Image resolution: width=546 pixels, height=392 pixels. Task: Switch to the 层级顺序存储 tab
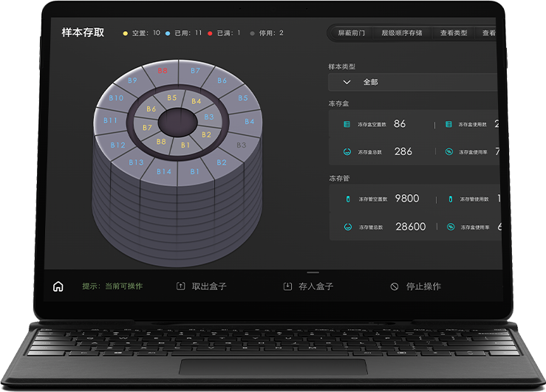(401, 33)
